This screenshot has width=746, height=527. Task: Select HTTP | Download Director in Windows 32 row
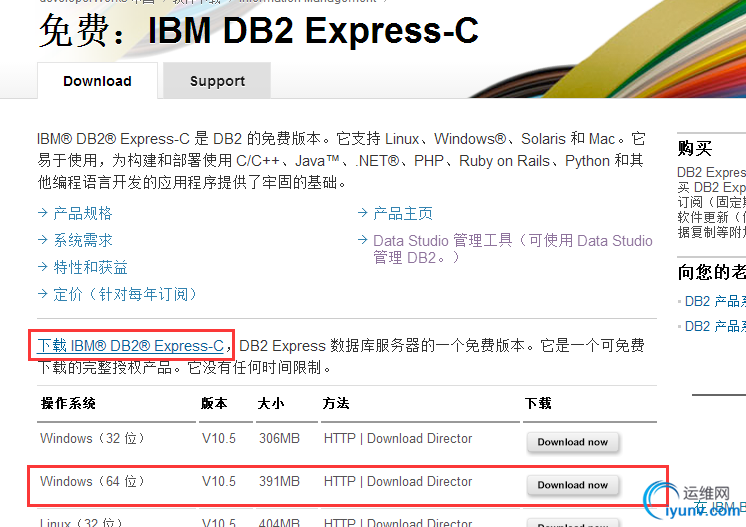[398, 438]
